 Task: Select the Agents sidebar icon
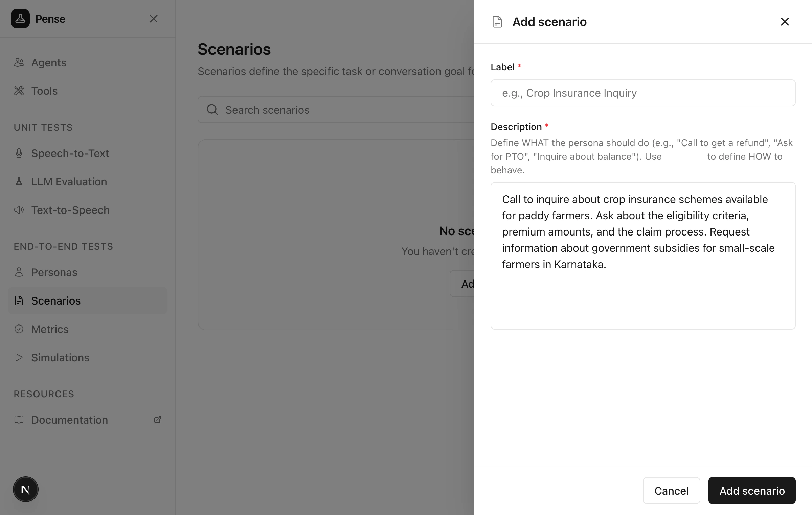click(19, 62)
